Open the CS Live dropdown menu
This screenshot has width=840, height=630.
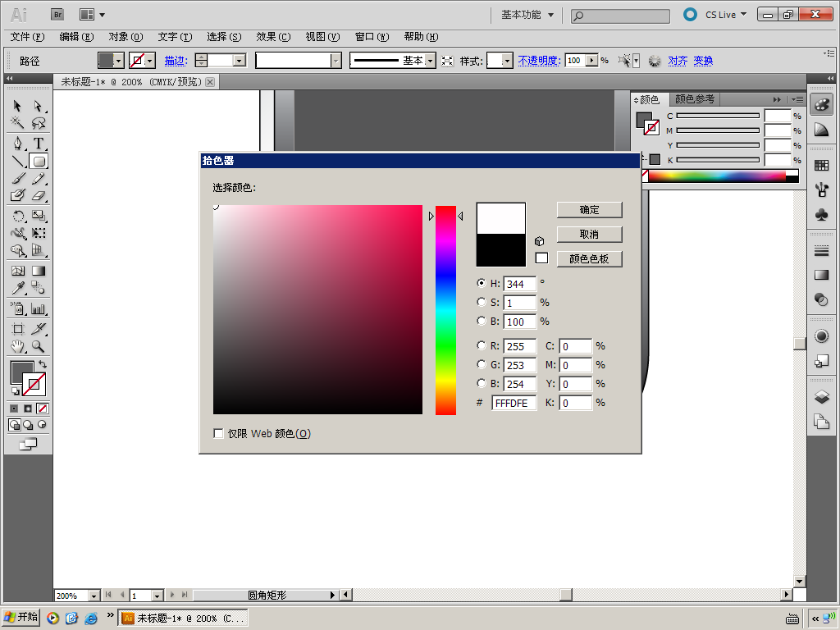[x=725, y=15]
